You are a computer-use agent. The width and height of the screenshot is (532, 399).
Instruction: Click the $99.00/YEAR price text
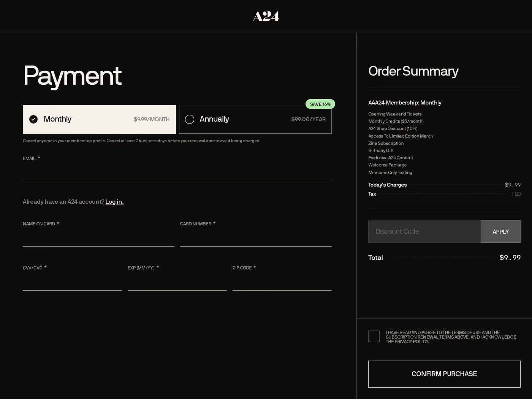[309, 119]
